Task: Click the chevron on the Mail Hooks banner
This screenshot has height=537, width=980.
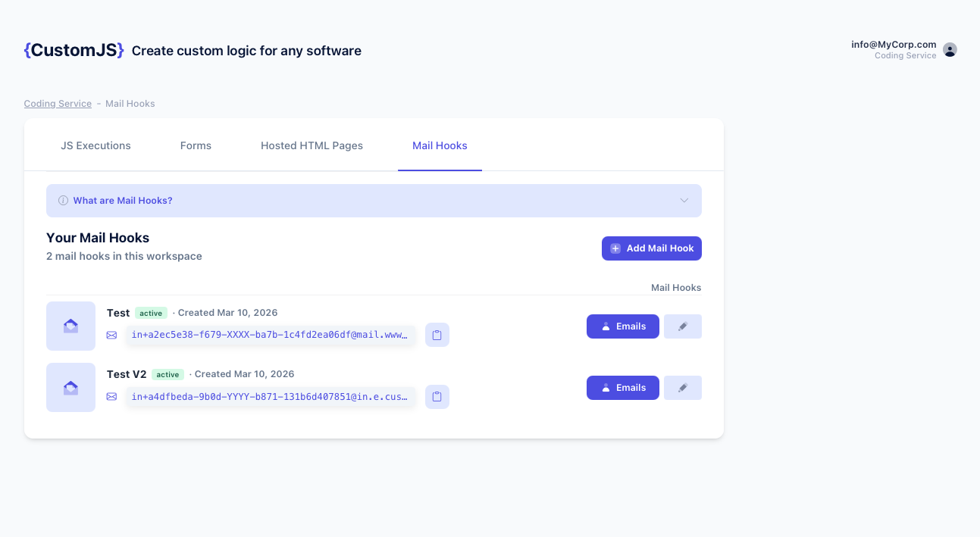Action: pyautogui.click(x=684, y=200)
